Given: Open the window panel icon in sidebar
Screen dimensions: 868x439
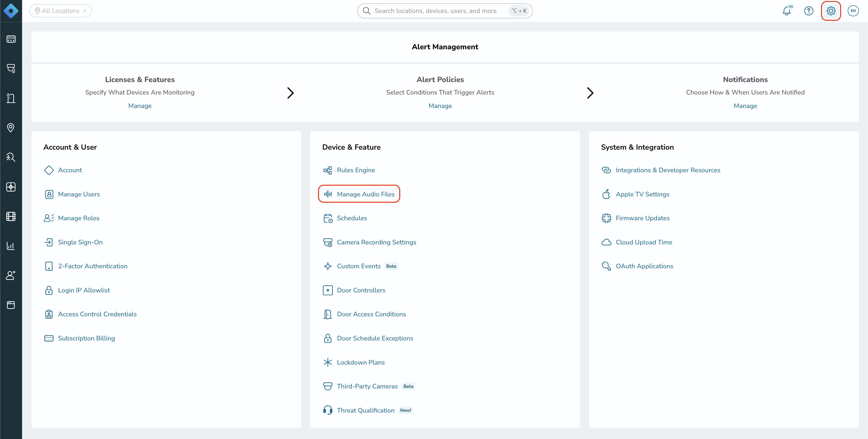Looking at the screenshot, I should pos(11,305).
